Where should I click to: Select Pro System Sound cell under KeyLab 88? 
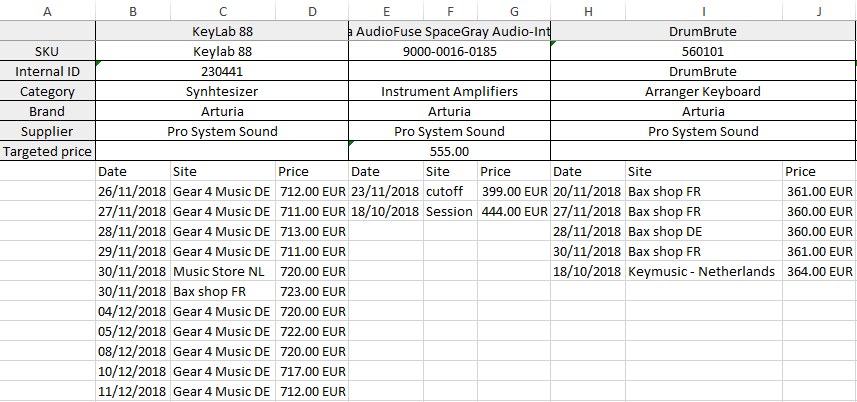pyautogui.click(x=222, y=131)
